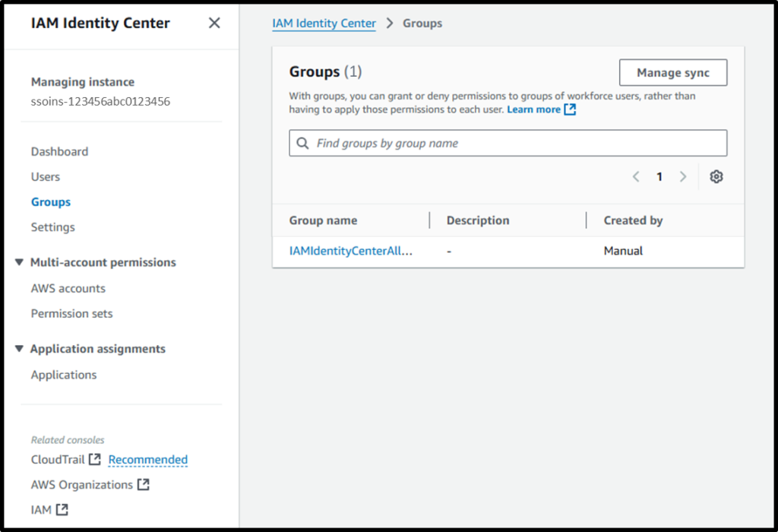Focus the Find groups by group name field
This screenshot has height=532, width=778.
(508, 144)
